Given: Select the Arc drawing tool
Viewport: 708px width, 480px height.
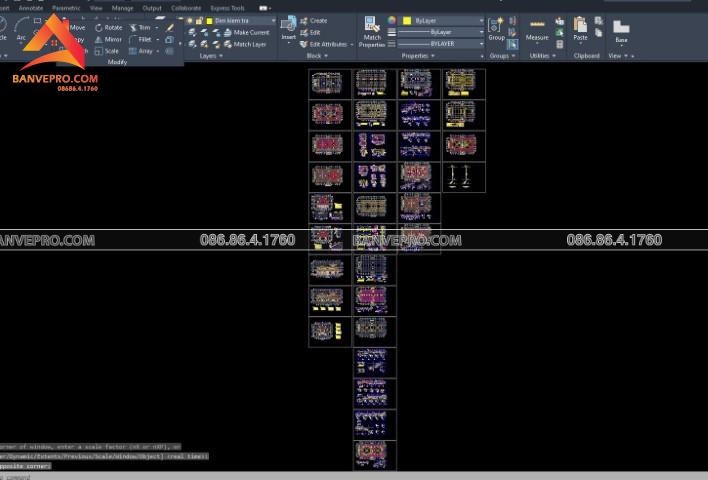Looking at the screenshot, I should [21, 29].
